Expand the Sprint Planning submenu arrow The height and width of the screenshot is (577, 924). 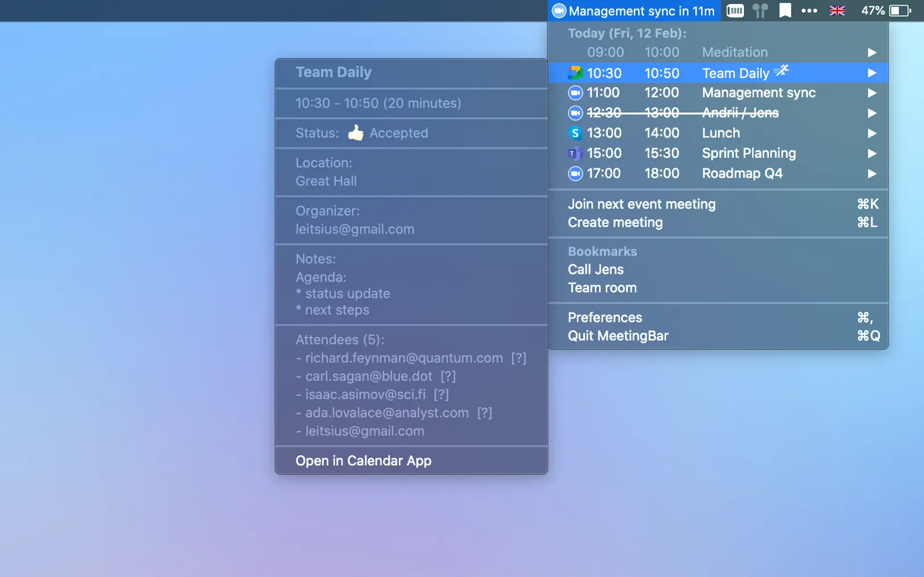pyautogui.click(x=872, y=153)
